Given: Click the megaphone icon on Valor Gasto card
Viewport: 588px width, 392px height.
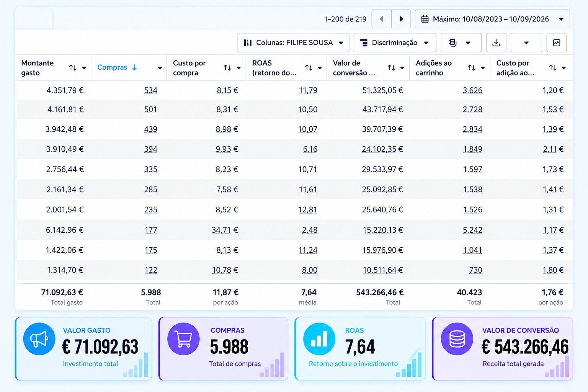Looking at the screenshot, I should pyautogui.click(x=39, y=339).
